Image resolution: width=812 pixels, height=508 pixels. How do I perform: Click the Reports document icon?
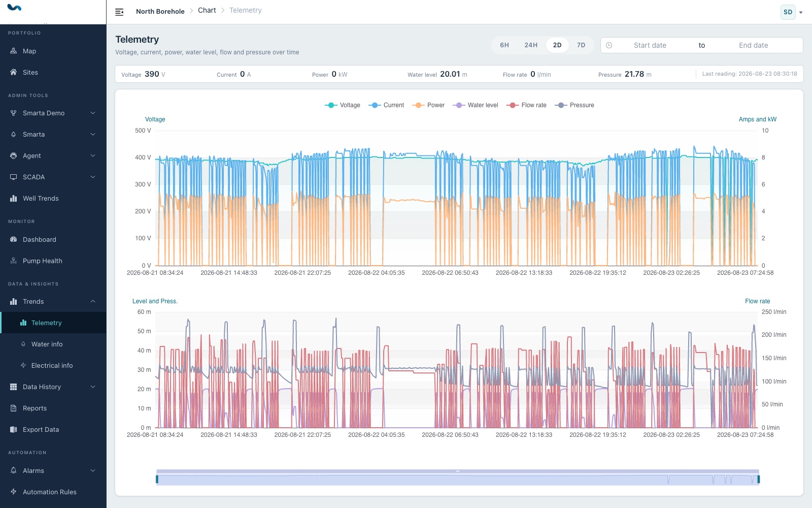(x=14, y=408)
